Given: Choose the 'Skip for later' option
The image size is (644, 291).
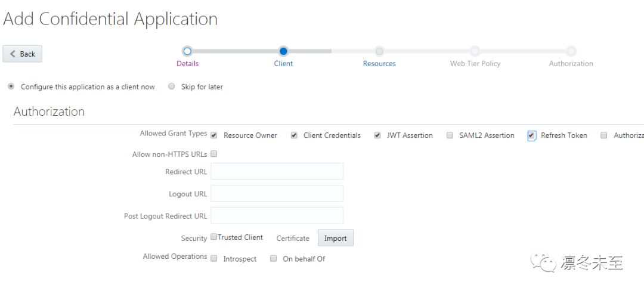Looking at the screenshot, I should [x=172, y=86].
